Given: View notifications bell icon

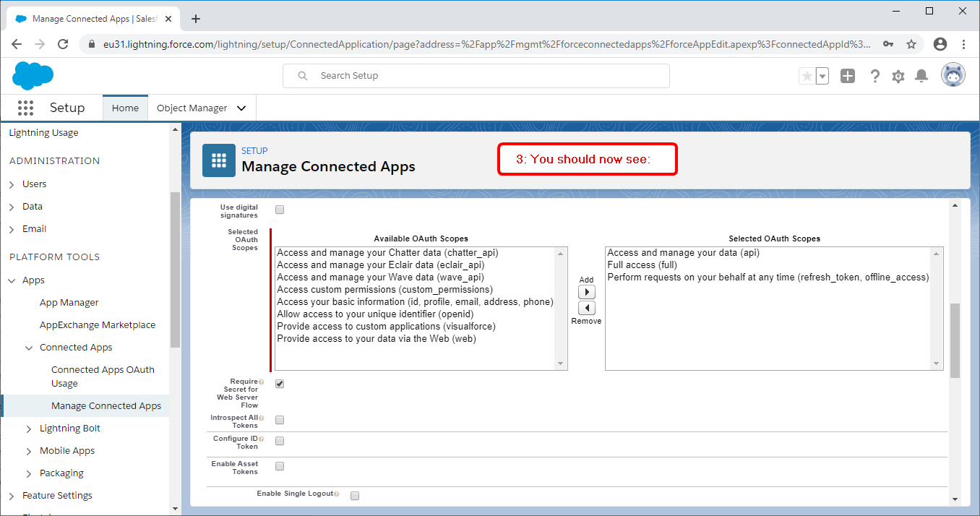Looking at the screenshot, I should pyautogui.click(x=921, y=76).
